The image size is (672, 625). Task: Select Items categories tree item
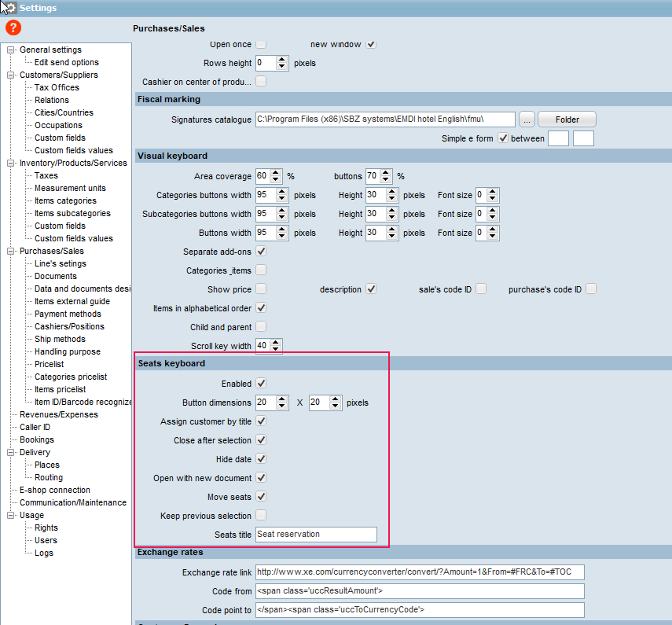coord(65,200)
